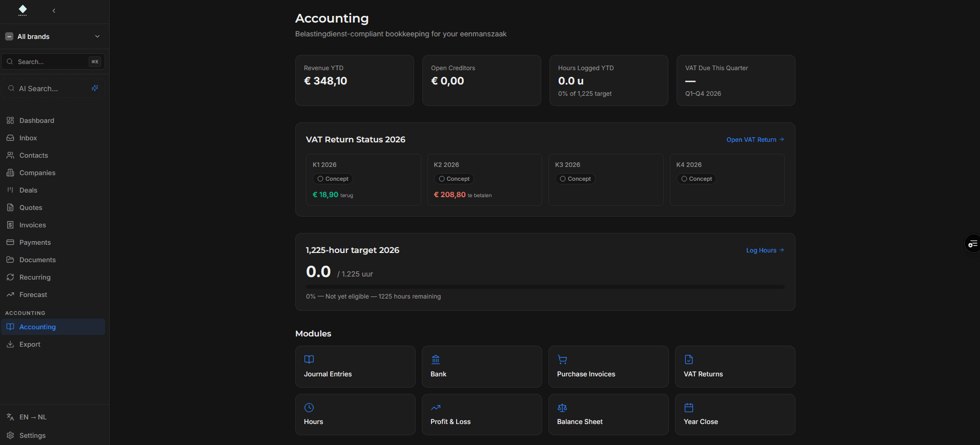Viewport: 980px width, 445px height.
Task: Go to Dashboard in the sidebar
Action: pyautogui.click(x=53, y=120)
